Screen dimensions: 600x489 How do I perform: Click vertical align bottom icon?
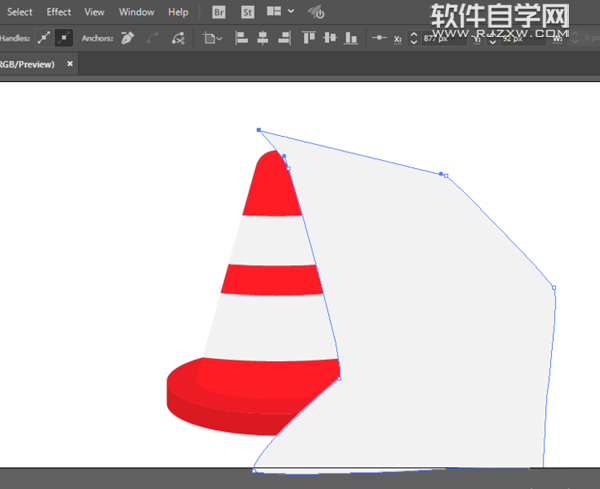[x=349, y=38]
